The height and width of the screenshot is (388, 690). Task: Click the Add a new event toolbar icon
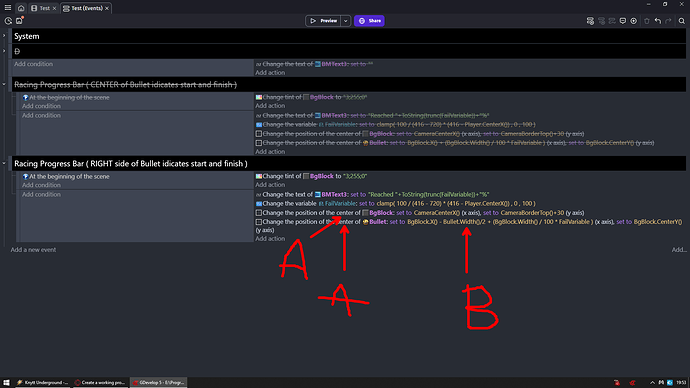click(x=590, y=21)
